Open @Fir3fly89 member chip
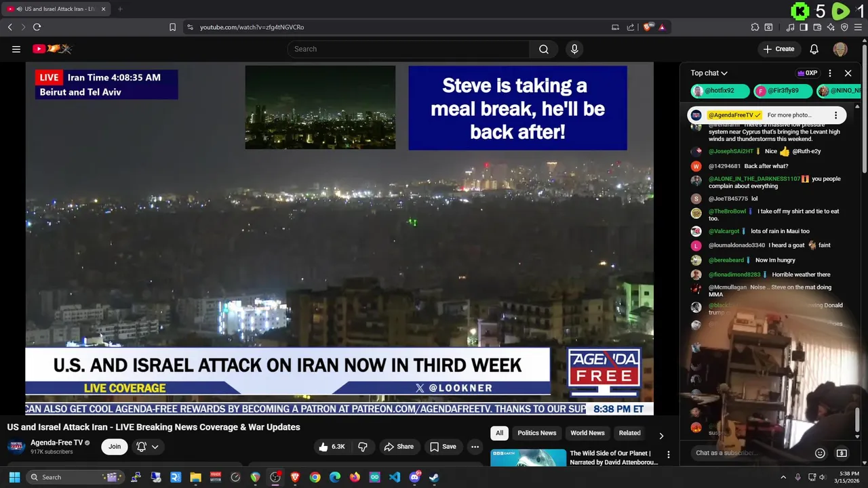868x488 pixels. coord(783,91)
